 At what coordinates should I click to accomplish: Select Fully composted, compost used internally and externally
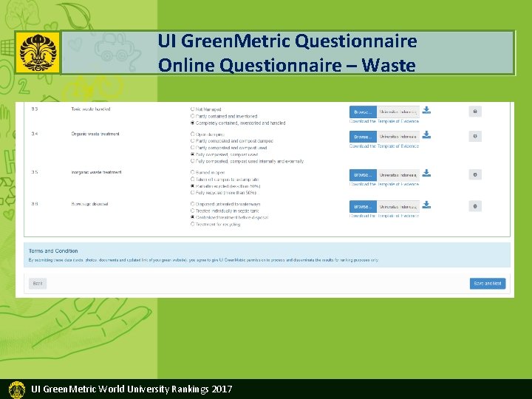pos(192,161)
